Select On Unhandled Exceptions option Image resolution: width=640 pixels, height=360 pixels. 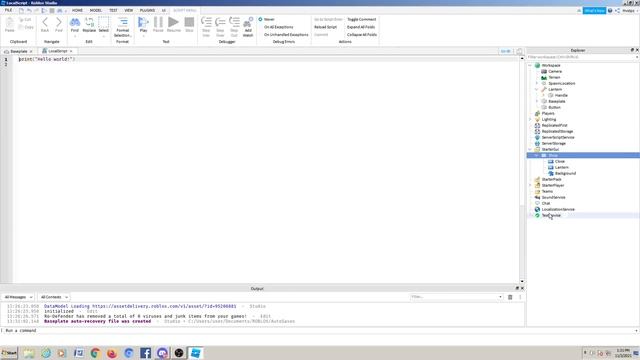pos(286,35)
